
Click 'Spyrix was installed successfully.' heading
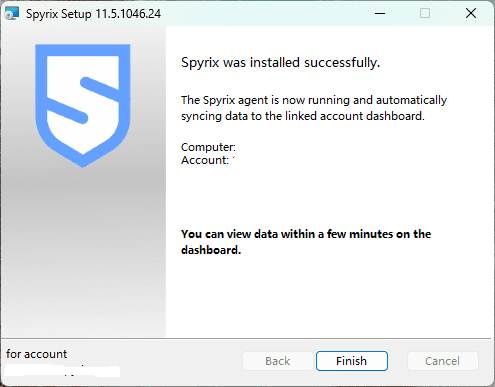pos(280,63)
